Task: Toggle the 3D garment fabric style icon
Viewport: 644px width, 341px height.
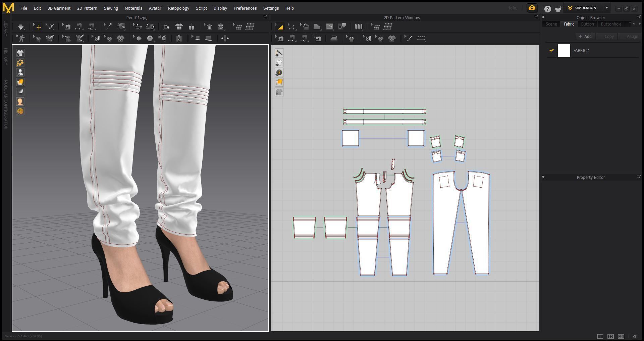Action: coord(20,82)
